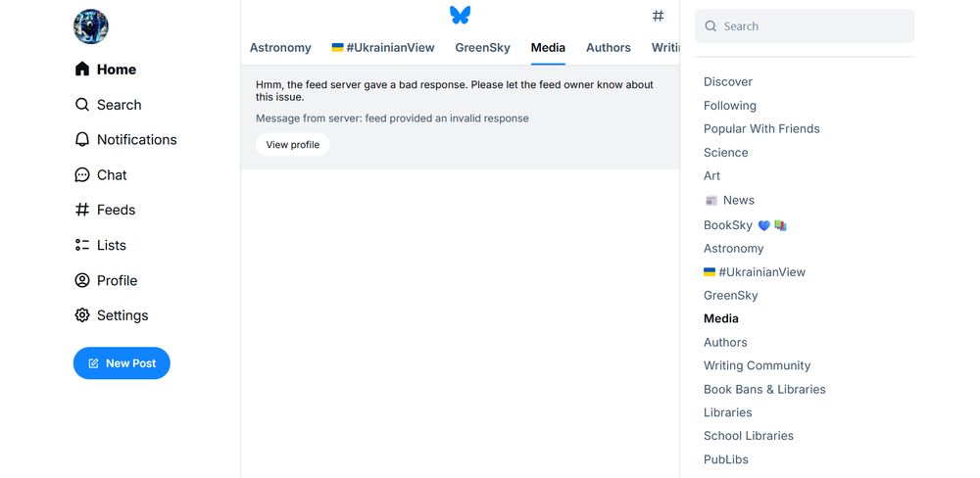Open the BookSky feed link
Image resolution: width=980 pixels, height=478 pixels.
click(745, 225)
